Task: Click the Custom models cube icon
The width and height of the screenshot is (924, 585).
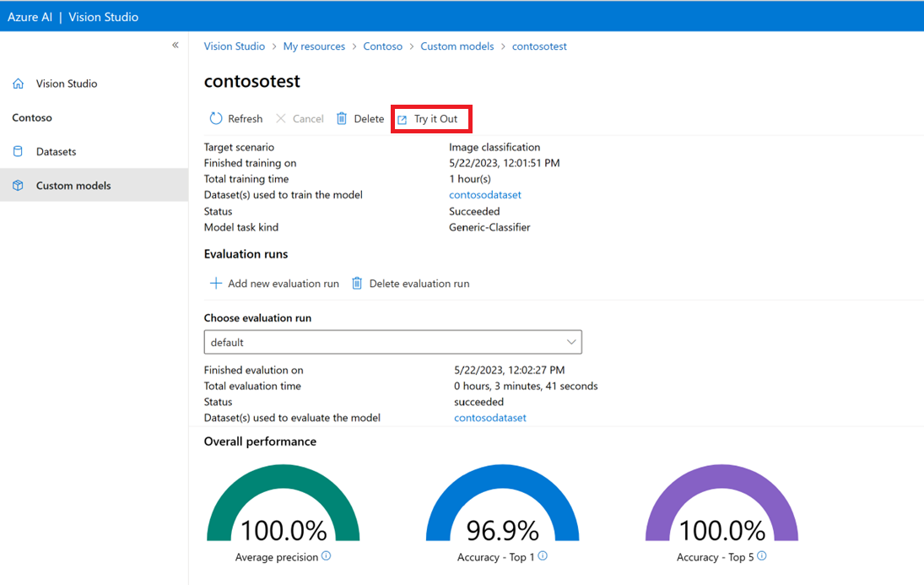Action: tap(19, 186)
